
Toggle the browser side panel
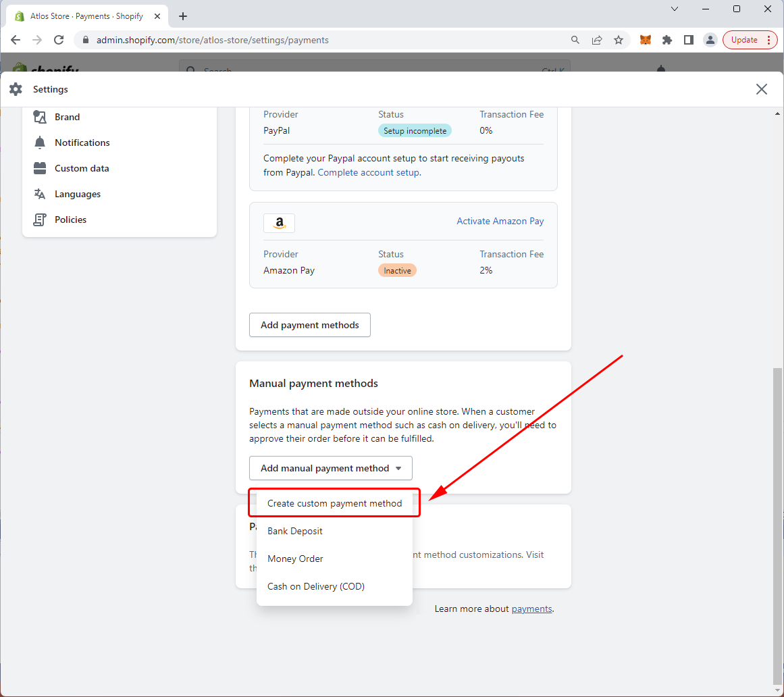[689, 40]
